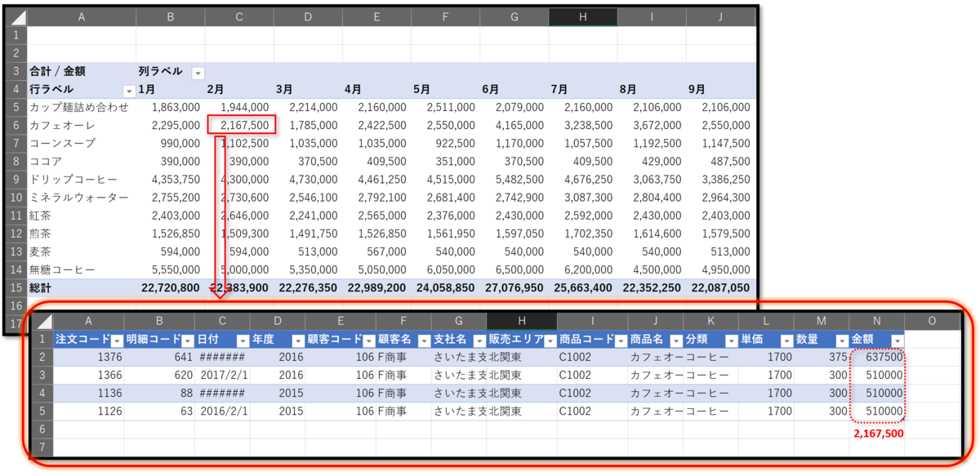
Task: Click the 6,500,000 value cell
Action: coord(519,269)
